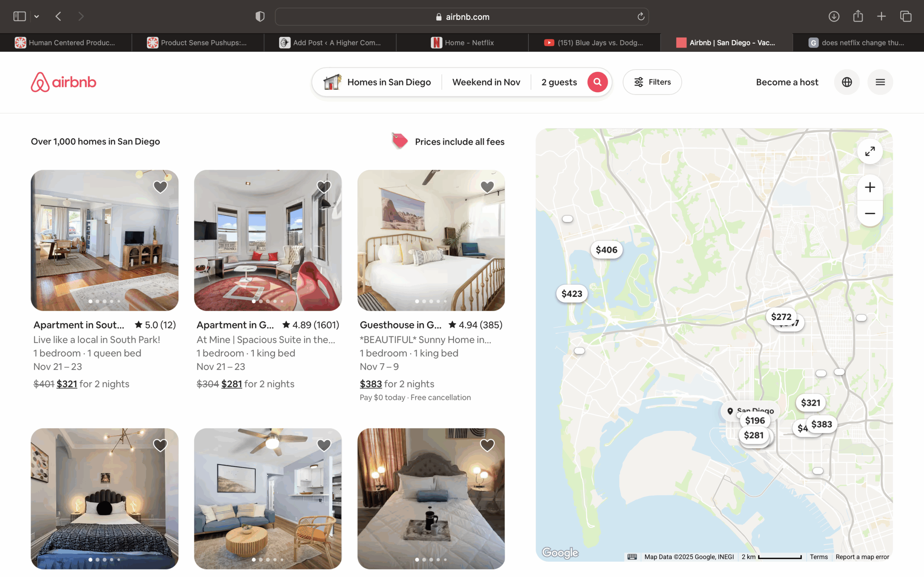
Task: Open the Guesthouse bedroom photo thumbnail
Action: pyautogui.click(x=431, y=241)
